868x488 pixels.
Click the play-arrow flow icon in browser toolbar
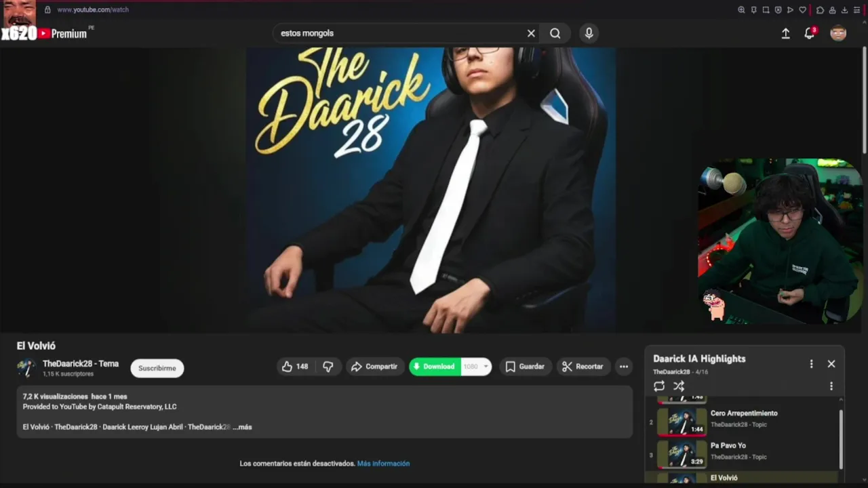[x=790, y=10]
